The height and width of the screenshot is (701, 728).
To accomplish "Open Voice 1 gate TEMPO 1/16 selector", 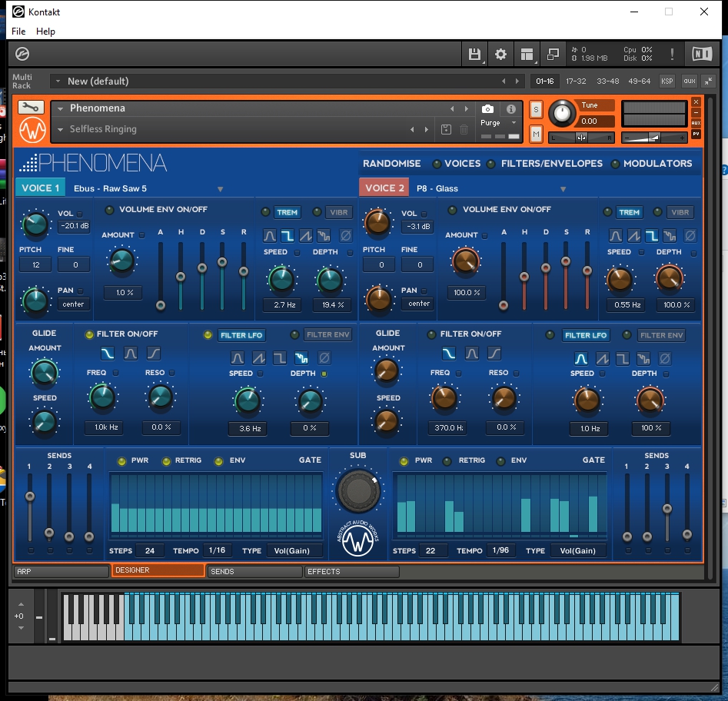I will tap(217, 550).
